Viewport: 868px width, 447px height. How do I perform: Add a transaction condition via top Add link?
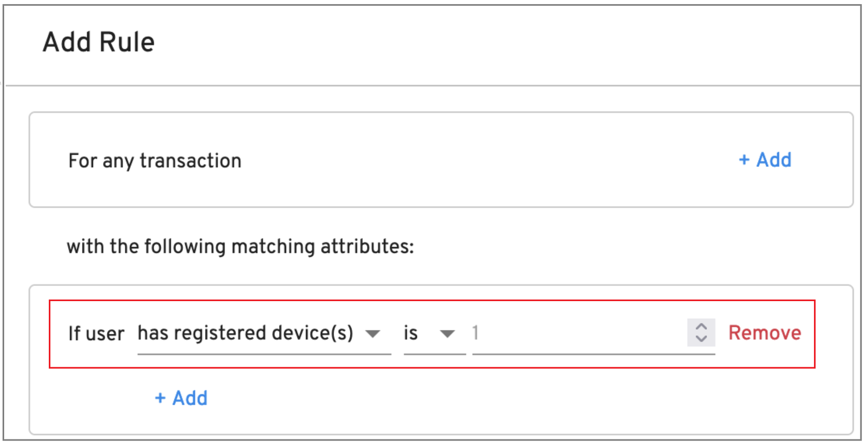(x=765, y=160)
